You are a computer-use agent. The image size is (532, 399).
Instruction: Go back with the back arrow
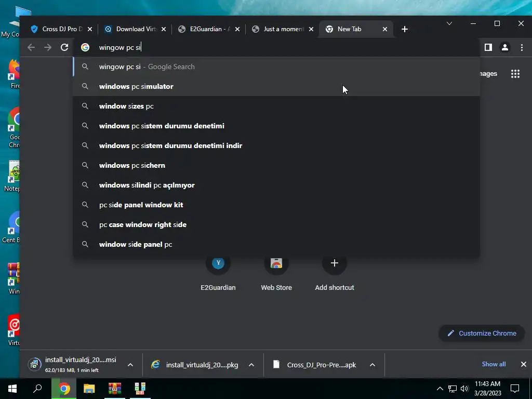click(x=31, y=47)
